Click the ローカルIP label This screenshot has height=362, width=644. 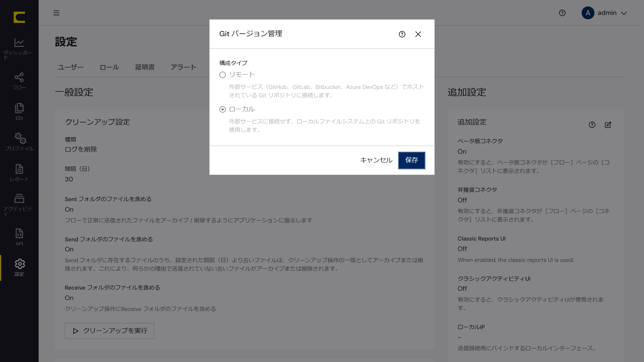pyautogui.click(x=471, y=327)
